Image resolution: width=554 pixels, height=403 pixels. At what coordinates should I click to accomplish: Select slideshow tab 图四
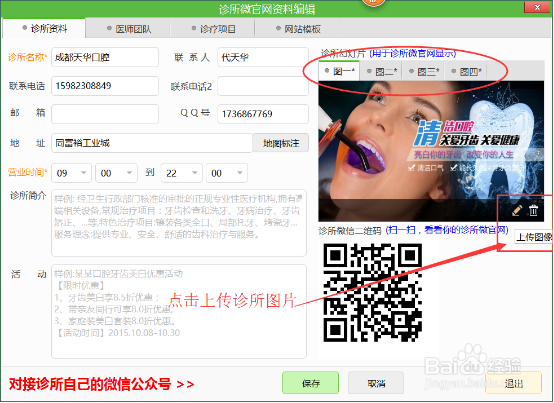pyautogui.click(x=466, y=72)
